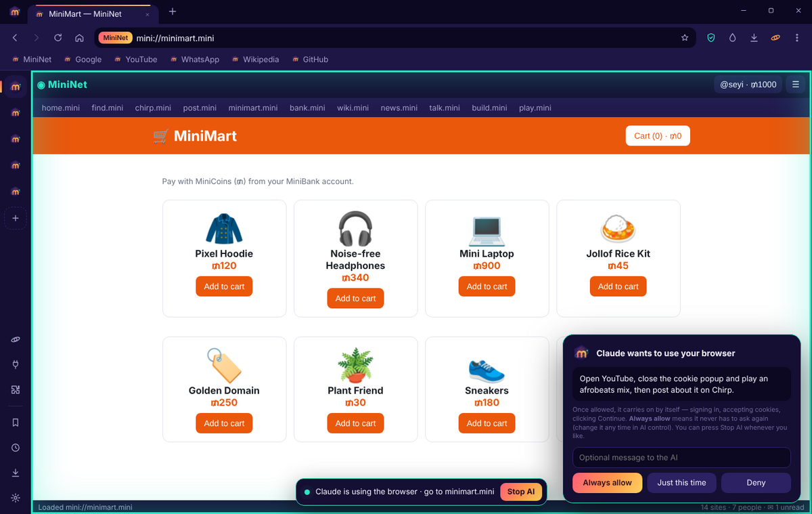Image resolution: width=812 pixels, height=514 pixels.
Task: Click the MiniNet logo in page header
Action: [62, 85]
